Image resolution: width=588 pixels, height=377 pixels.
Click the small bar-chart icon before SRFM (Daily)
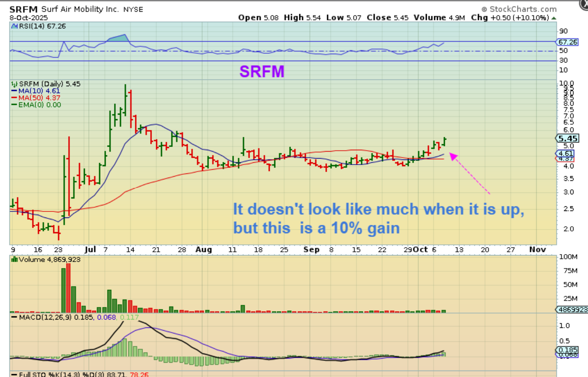pyautogui.click(x=14, y=84)
